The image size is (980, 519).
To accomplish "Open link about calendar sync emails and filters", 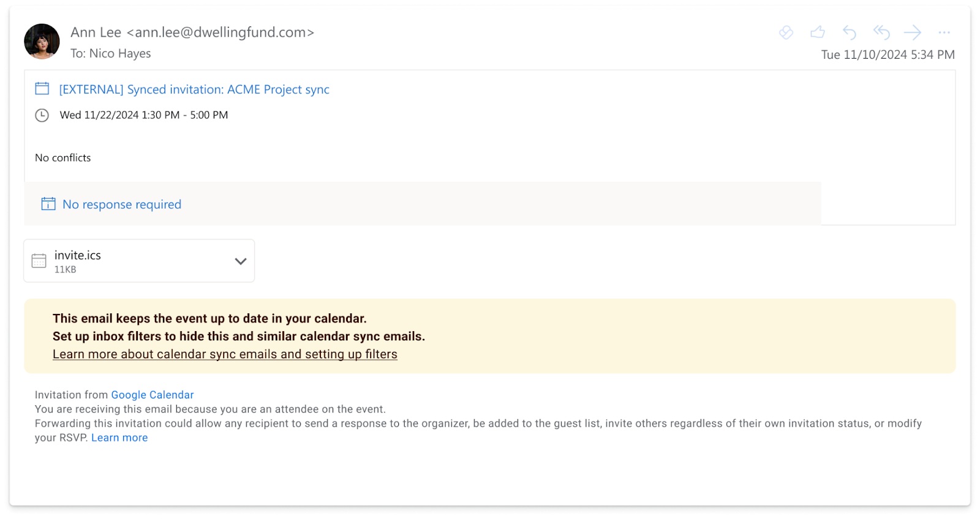I will click(225, 354).
